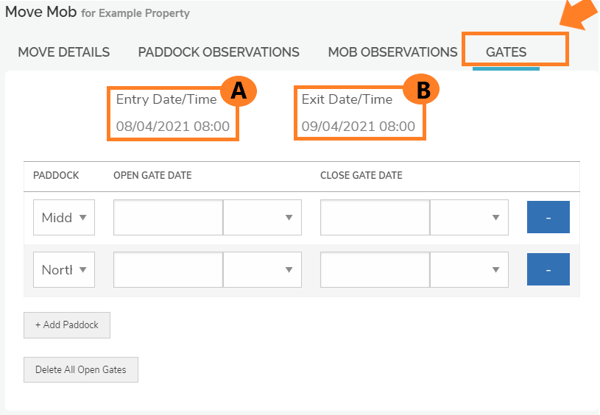This screenshot has width=600, height=415.
Task: Click the Entry Date/Time value
Action: 173,127
